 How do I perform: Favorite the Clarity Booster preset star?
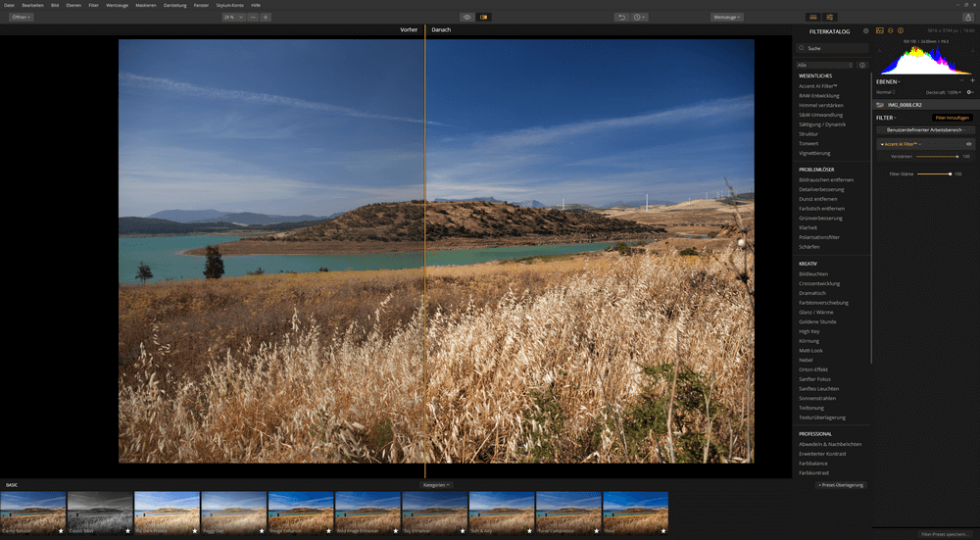point(61,530)
